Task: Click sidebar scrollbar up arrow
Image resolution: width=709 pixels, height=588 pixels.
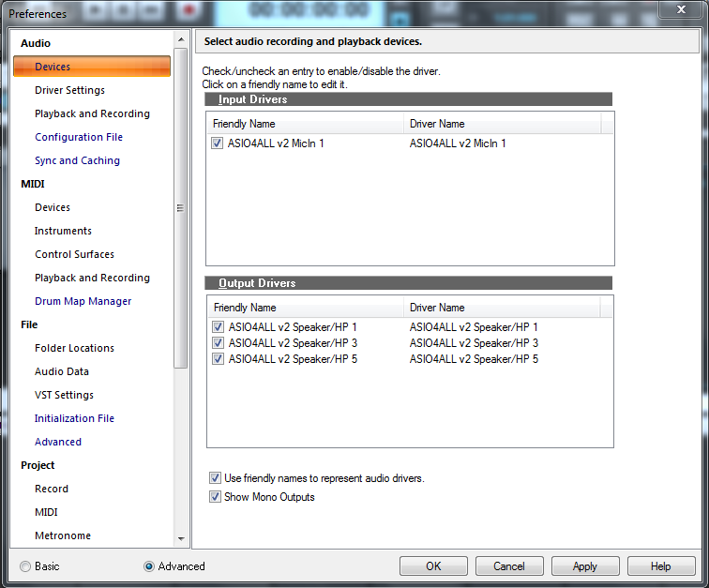Action: 181,39
